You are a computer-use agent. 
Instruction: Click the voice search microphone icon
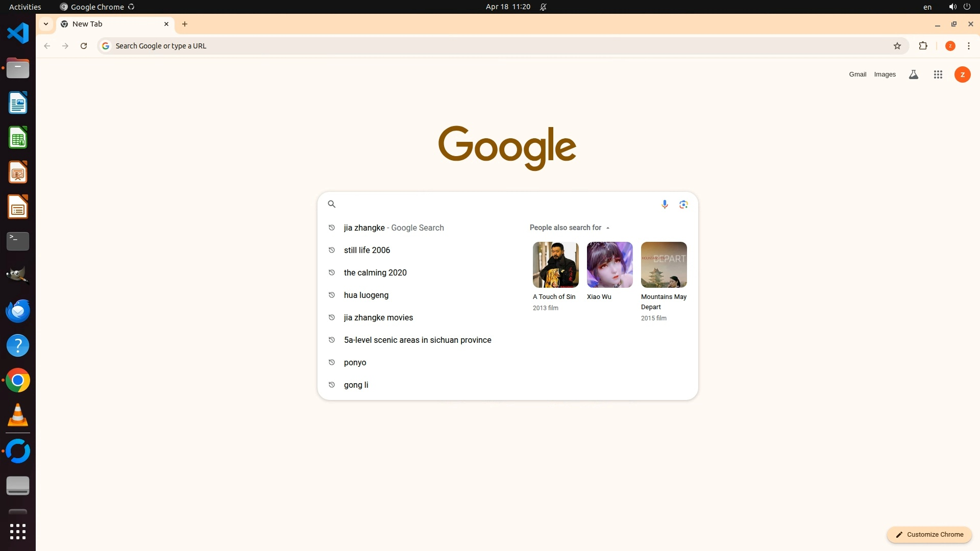664,204
